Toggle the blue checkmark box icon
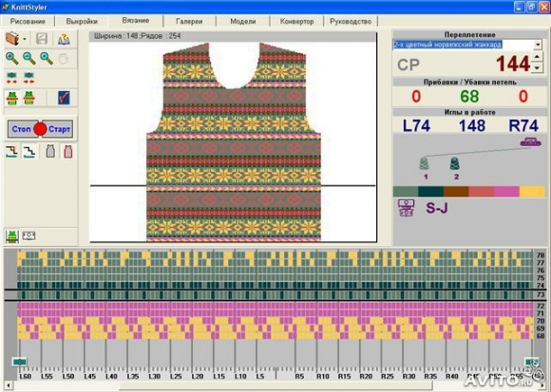The width and height of the screenshot is (551, 392). pyautogui.click(x=64, y=98)
